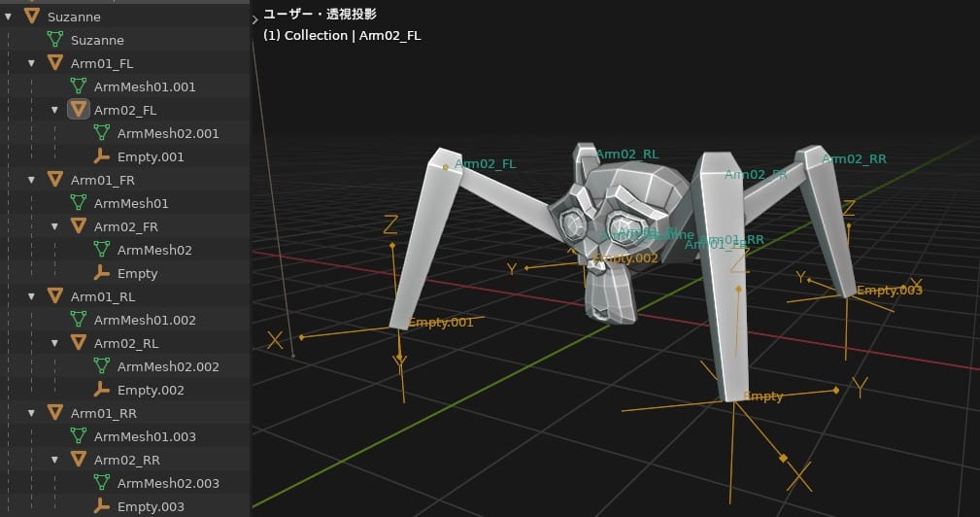The height and width of the screenshot is (517, 980).
Task: Click the ArmMesh01 mesh icon
Action: [x=78, y=202]
